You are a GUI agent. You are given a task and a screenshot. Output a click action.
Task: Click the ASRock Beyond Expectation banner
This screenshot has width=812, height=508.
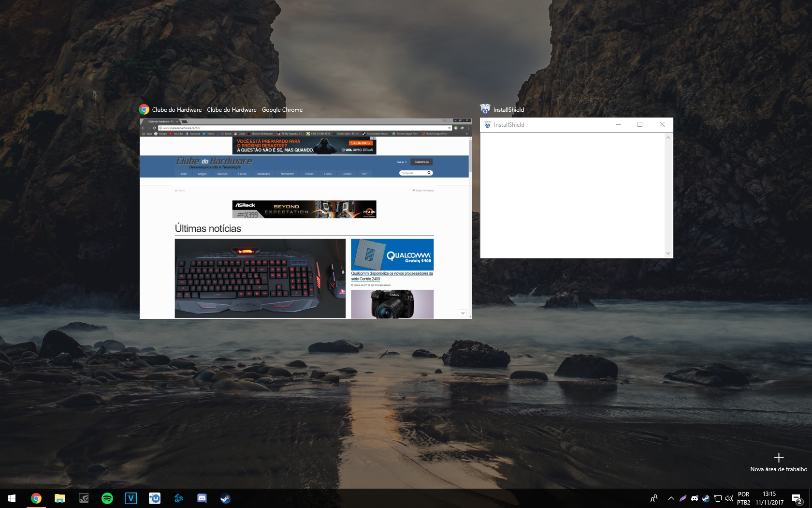(x=304, y=209)
